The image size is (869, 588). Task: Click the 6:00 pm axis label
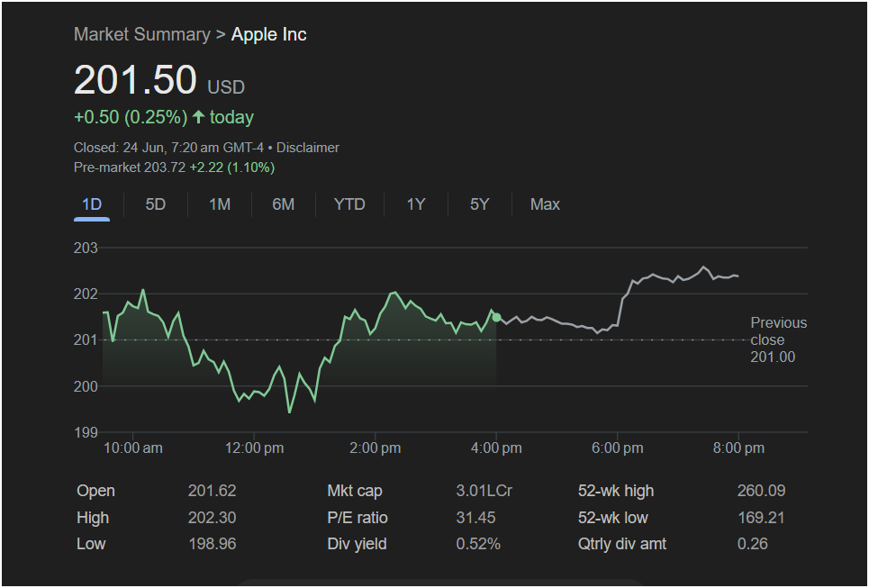[x=618, y=448]
